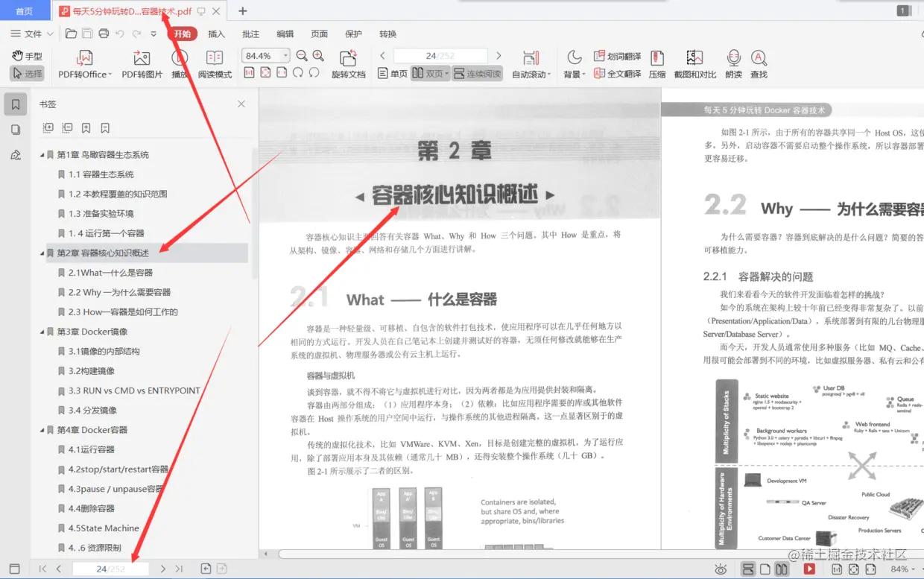The image size is (924, 579).
Task: Open 划词翻译 word translation
Action: (618, 56)
